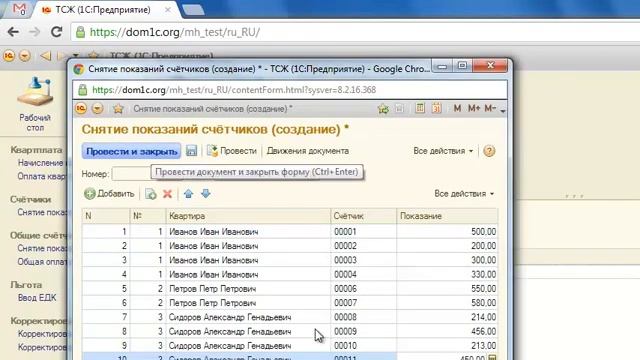This screenshot has width=640, height=360.
Task: Select cell 00001 in Счётчик column
Action: [x=363, y=232]
